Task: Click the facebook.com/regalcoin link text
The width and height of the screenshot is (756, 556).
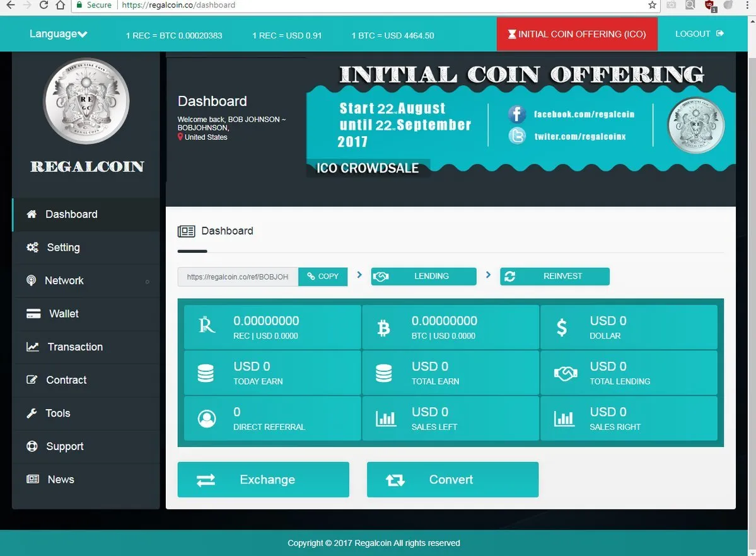Action: point(584,114)
